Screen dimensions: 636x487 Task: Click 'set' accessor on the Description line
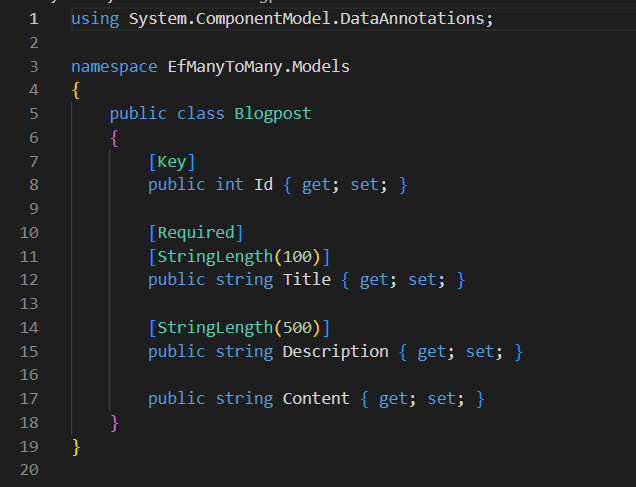(479, 352)
